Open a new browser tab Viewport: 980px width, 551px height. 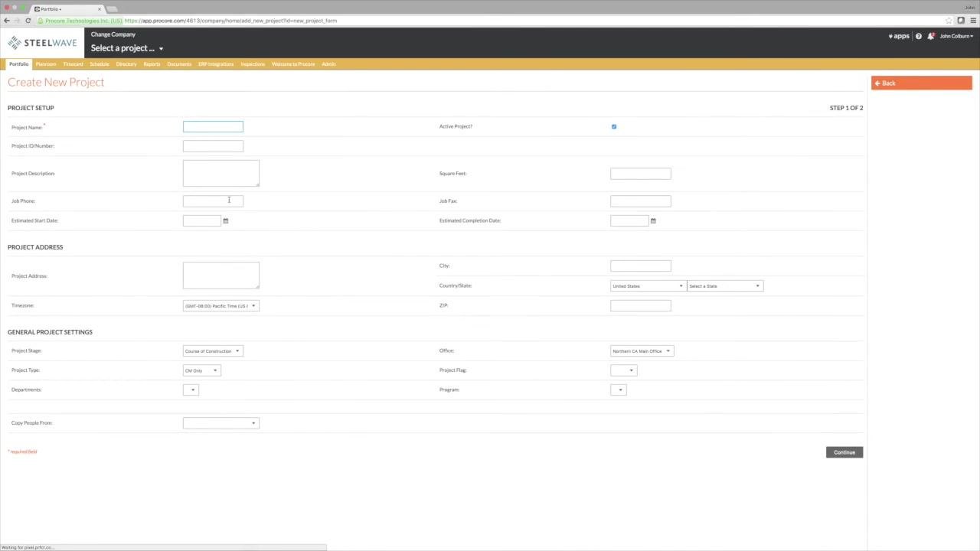pyautogui.click(x=113, y=9)
